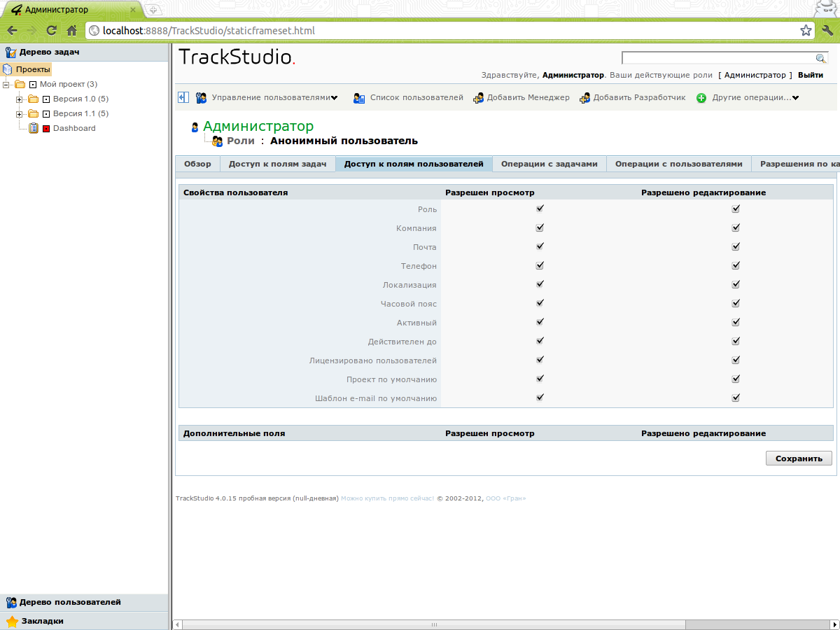Open the Операции с пользователями tab
Image resolution: width=840 pixels, height=630 pixels.
[679, 164]
